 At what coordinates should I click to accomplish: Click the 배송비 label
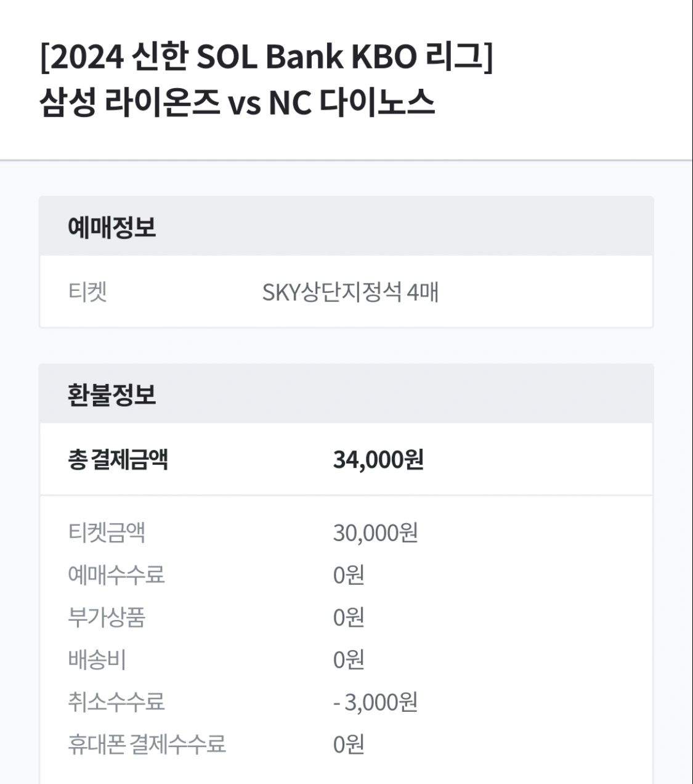point(97,659)
